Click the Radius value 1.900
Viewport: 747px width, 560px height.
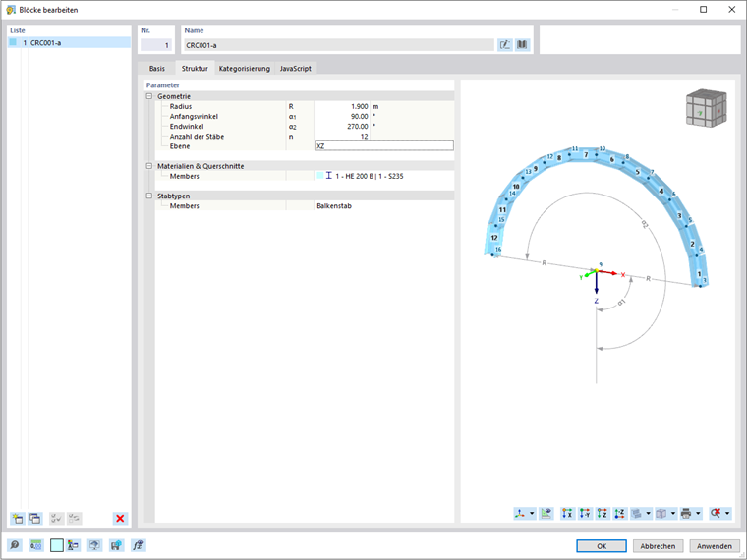tap(342, 106)
